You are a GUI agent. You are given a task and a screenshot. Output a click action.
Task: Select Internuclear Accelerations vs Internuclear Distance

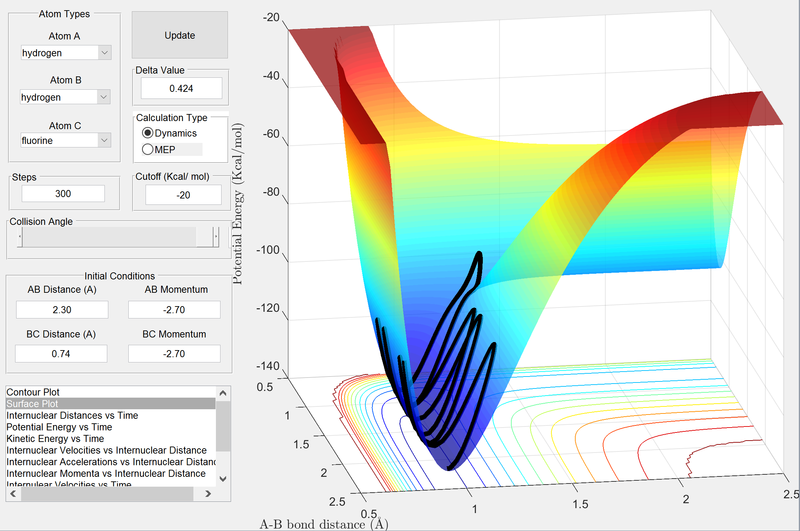click(111, 462)
